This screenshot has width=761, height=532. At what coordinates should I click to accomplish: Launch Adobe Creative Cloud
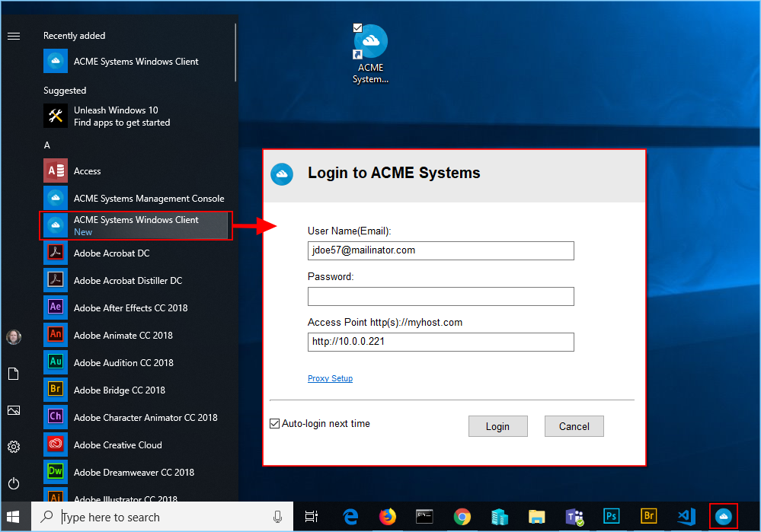coord(135,444)
